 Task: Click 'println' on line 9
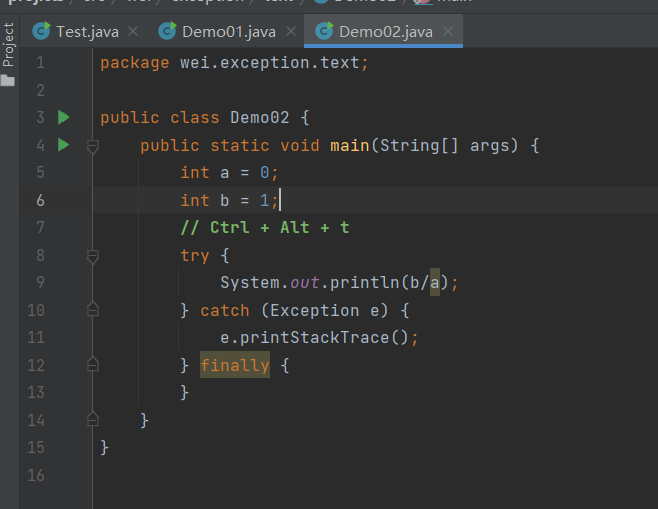pyautogui.click(x=365, y=283)
